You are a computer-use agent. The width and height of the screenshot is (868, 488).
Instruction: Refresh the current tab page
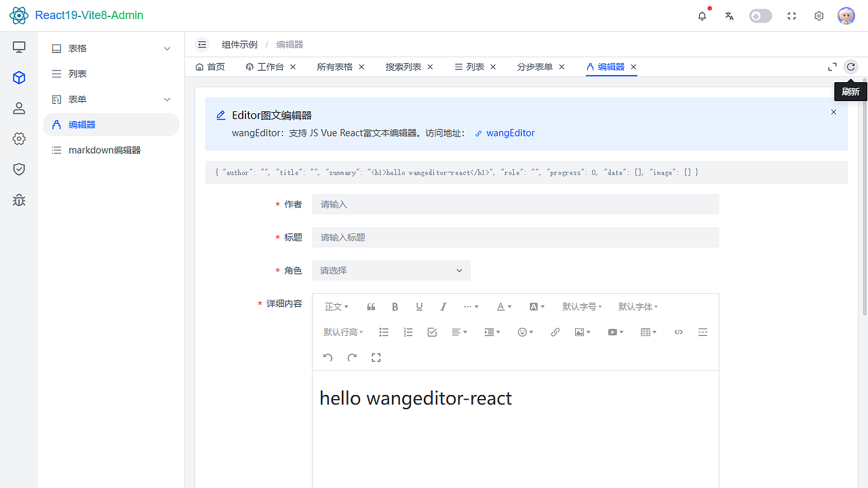[x=850, y=67]
